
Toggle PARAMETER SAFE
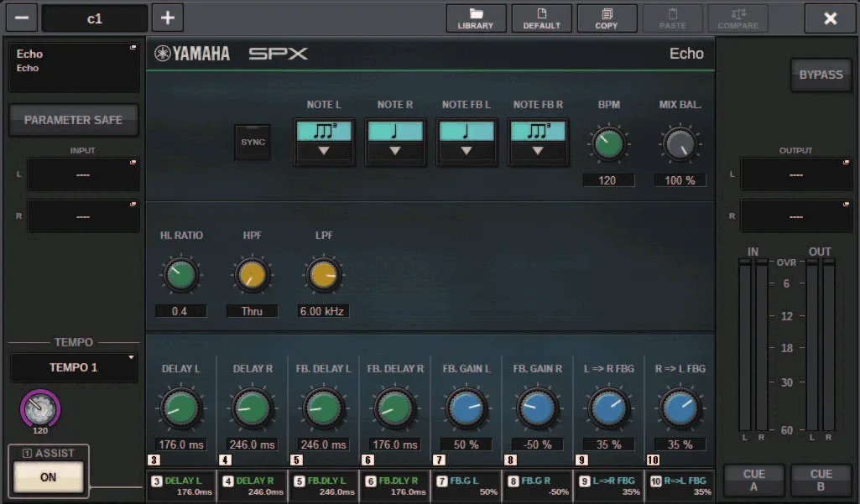(x=74, y=120)
